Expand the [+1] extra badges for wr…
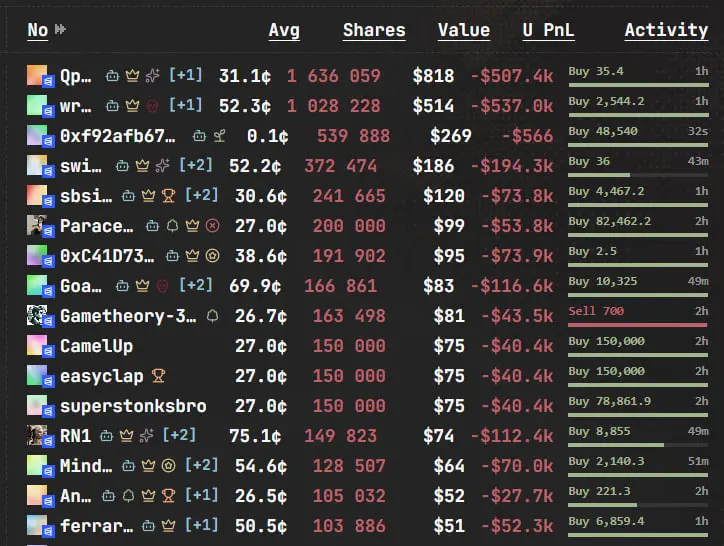 click(185, 105)
